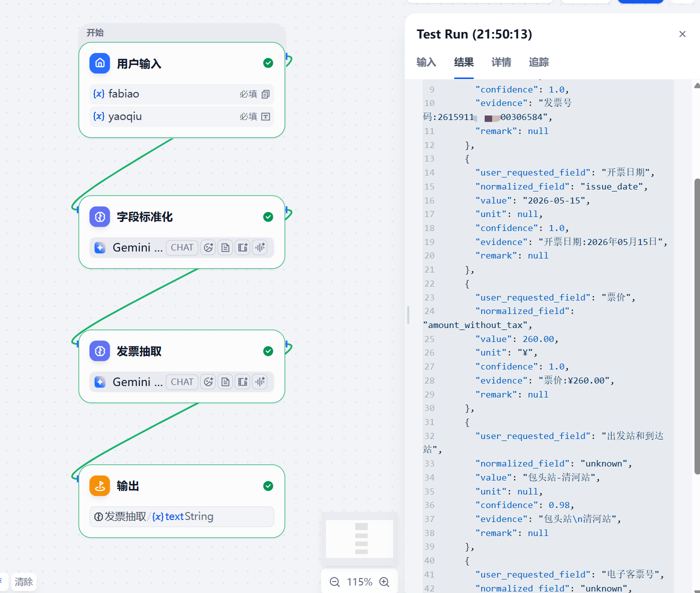The width and height of the screenshot is (700, 593).
Task: Select the yaoqiu variable name
Action: point(125,116)
